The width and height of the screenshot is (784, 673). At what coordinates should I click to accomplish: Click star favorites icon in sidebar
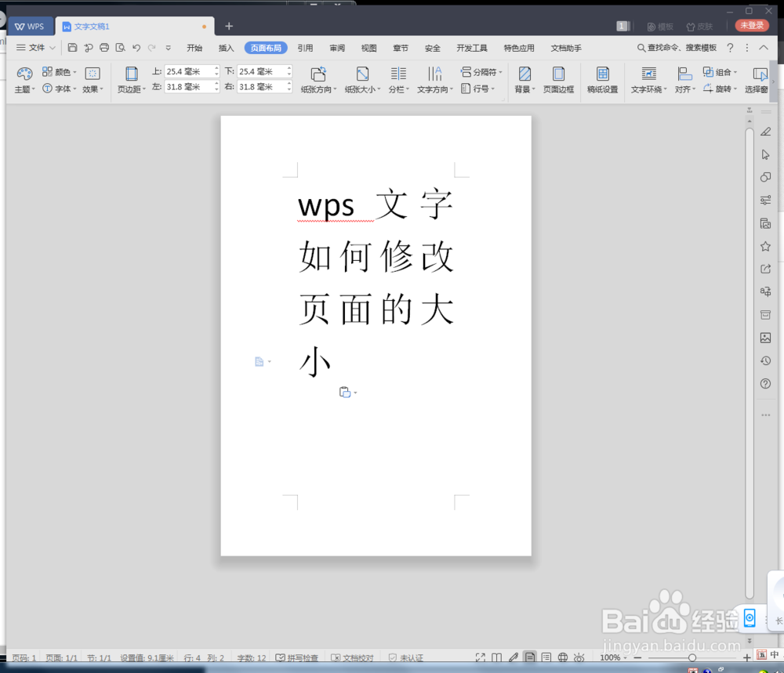click(765, 246)
